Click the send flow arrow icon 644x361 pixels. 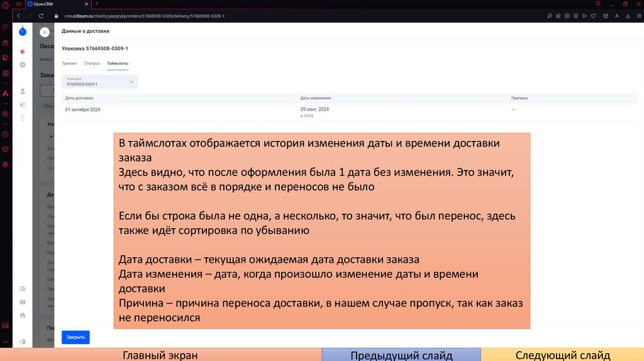(x=585, y=16)
